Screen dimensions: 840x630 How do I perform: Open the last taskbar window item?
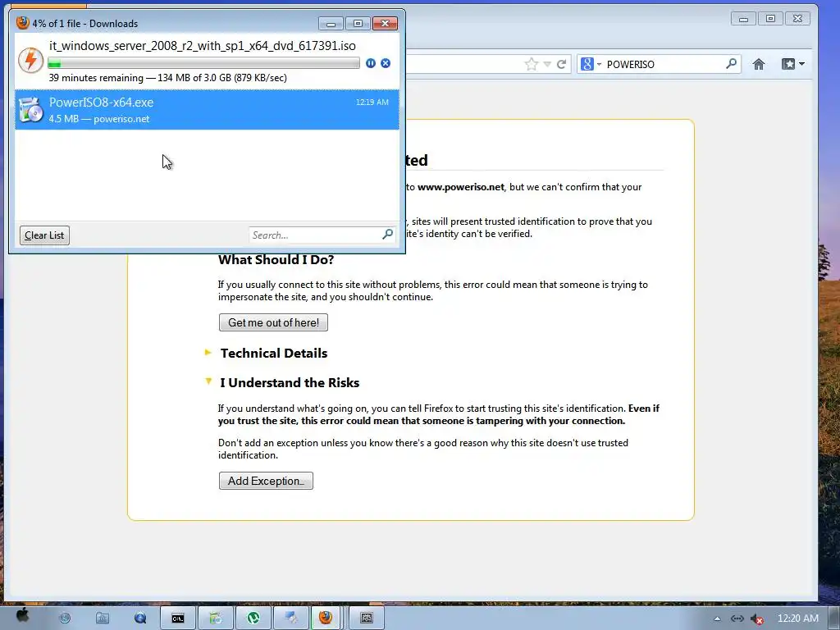367,619
